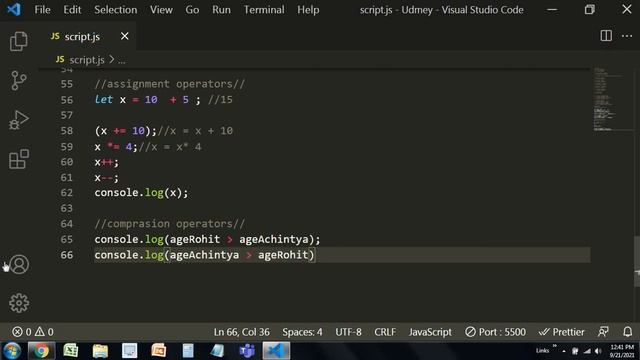640x360 pixels.
Task: Open the Windows Start button
Action: click(x=12, y=351)
